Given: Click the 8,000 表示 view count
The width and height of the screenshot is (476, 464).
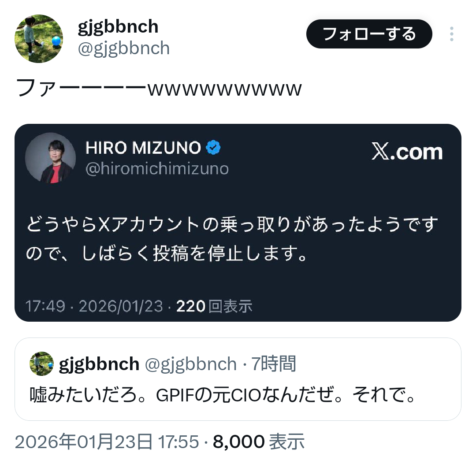Looking at the screenshot, I should tap(259, 442).
